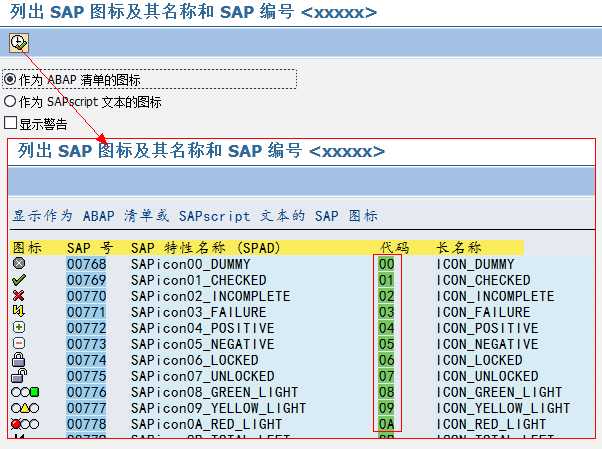Click ICON_CHECKED long name

tap(483, 280)
